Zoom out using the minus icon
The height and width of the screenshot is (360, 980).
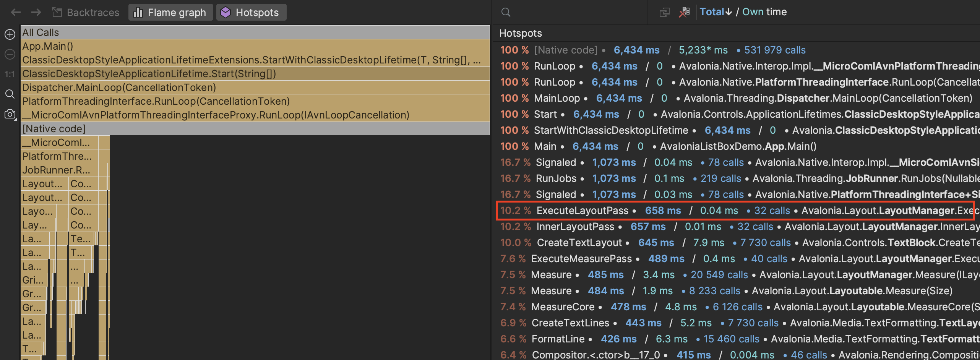pos(10,54)
